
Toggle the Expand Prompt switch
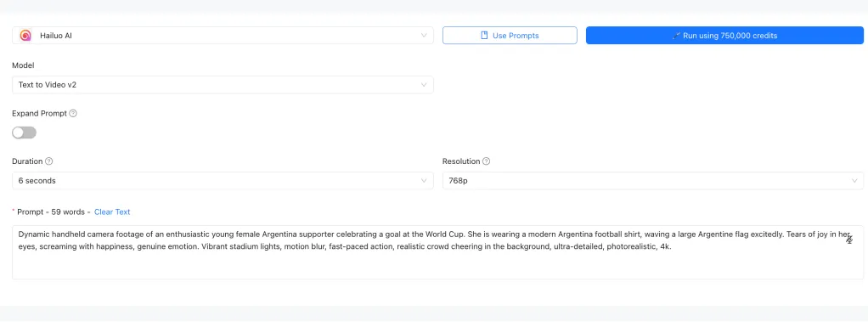click(x=25, y=133)
